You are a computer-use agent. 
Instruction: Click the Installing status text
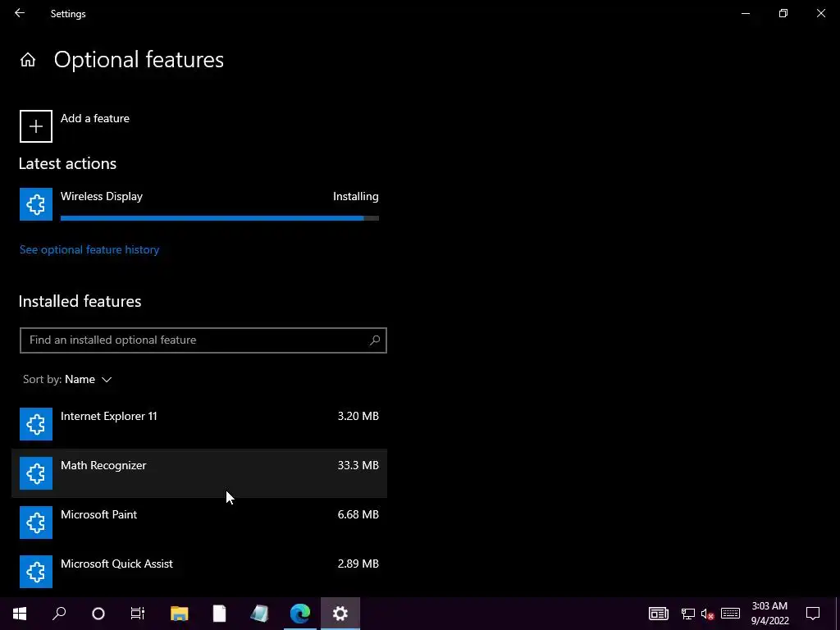(356, 197)
